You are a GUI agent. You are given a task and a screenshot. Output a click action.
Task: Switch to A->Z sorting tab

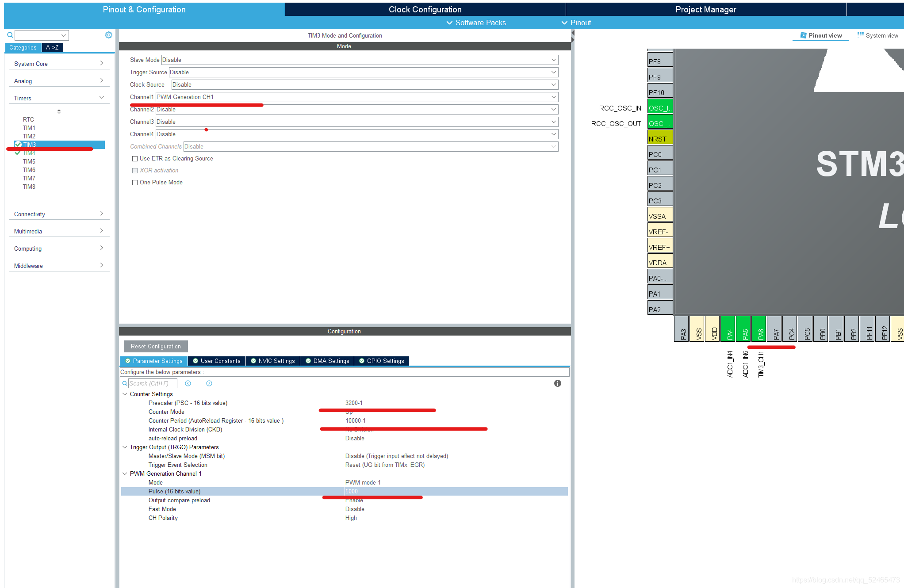pos(52,47)
